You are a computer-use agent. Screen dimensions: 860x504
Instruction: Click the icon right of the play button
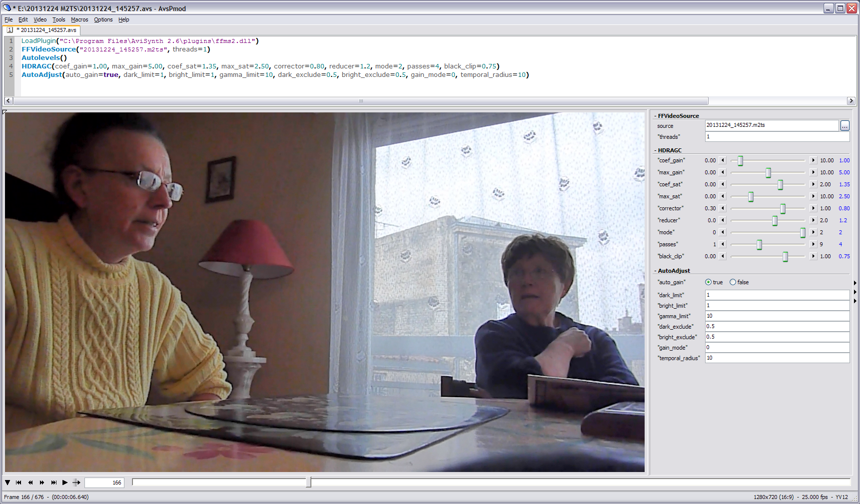76,483
